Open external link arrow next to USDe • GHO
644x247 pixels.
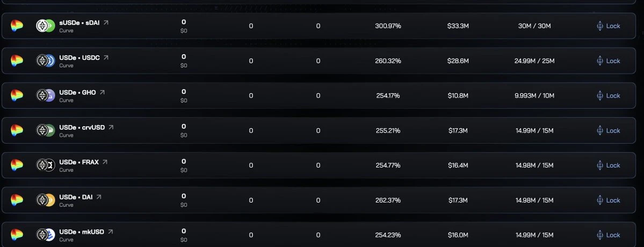click(x=102, y=92)
